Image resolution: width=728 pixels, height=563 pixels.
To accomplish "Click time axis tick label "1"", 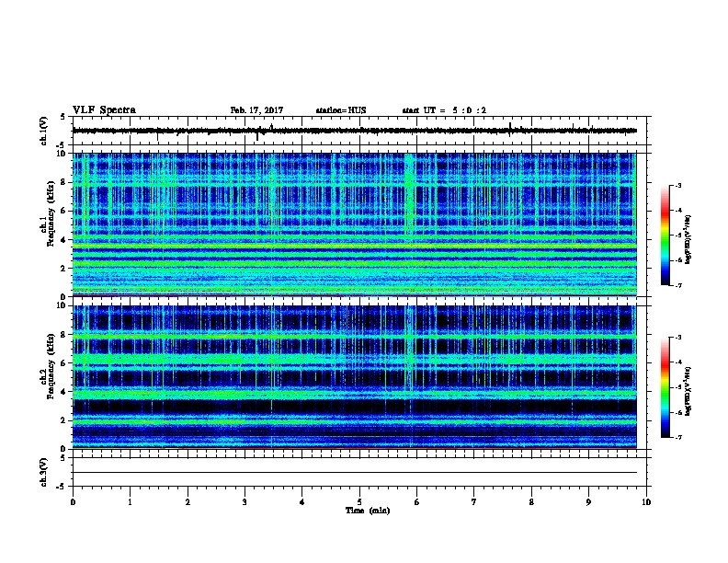I will coord(130,502).
